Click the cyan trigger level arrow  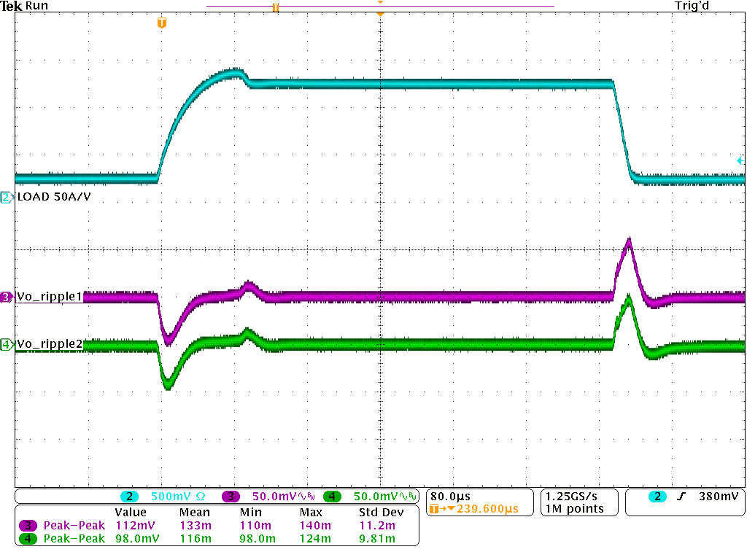[740, 161]
